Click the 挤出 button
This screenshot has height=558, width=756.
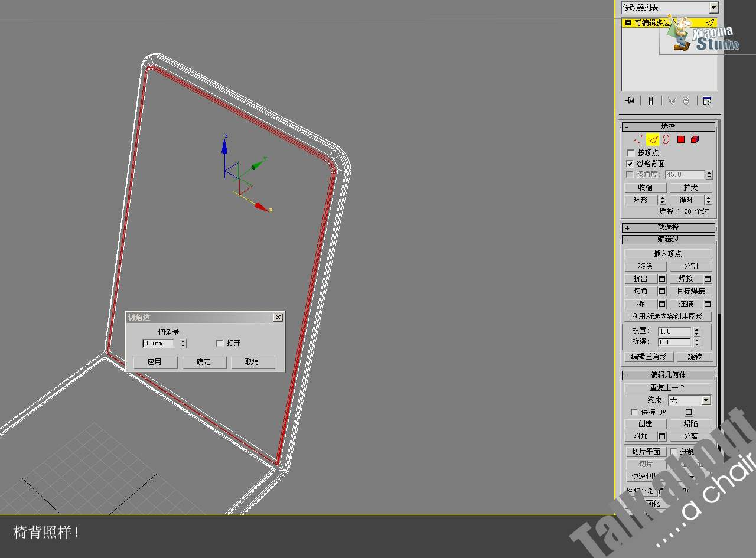tap(641, 279)
